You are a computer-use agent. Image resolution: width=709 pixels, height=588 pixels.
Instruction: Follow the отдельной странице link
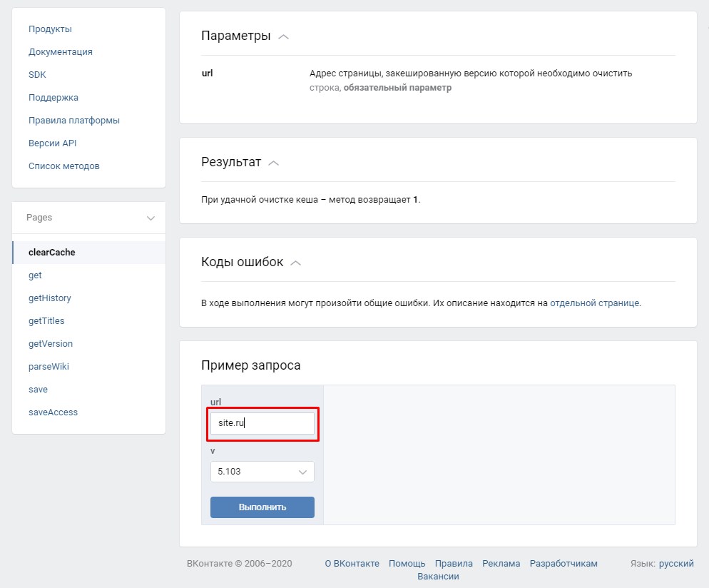pyautogui.click(x=595, y=303)
